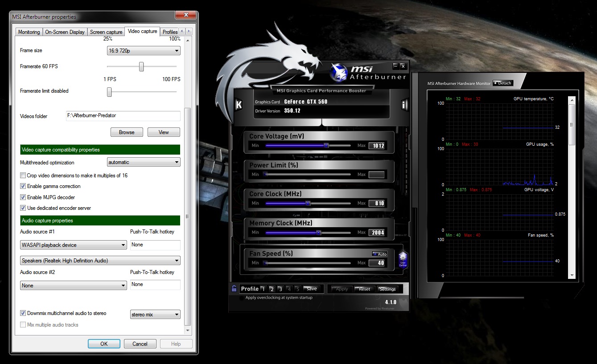Click Audio source #2 Push-To-Talk hotkey field

point(155,285)
